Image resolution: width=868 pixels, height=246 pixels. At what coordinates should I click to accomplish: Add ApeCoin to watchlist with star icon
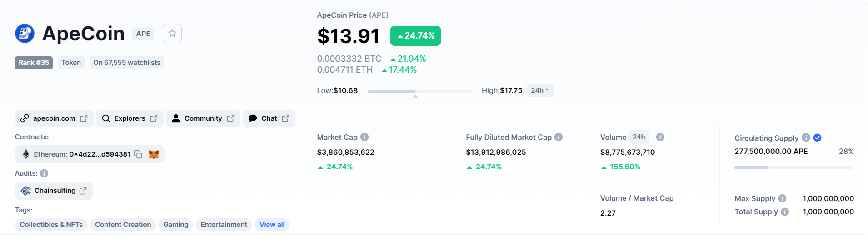pyautogui.click(x=172, y=34)
